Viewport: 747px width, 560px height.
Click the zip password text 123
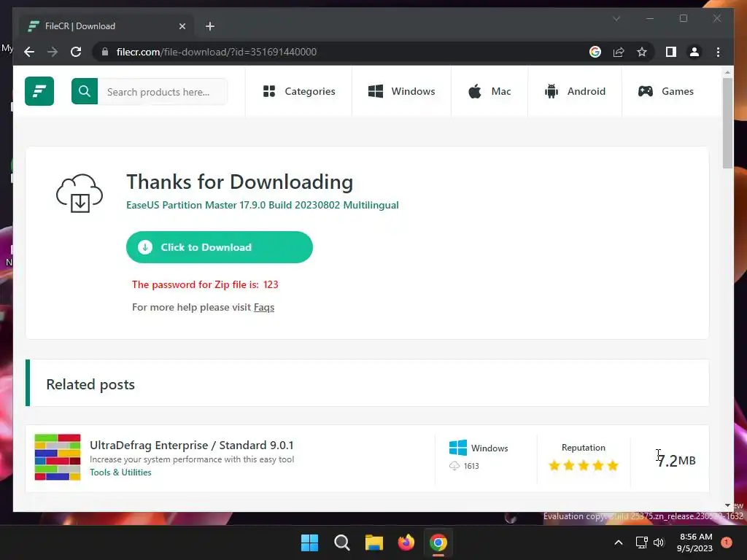pos(271,284)
